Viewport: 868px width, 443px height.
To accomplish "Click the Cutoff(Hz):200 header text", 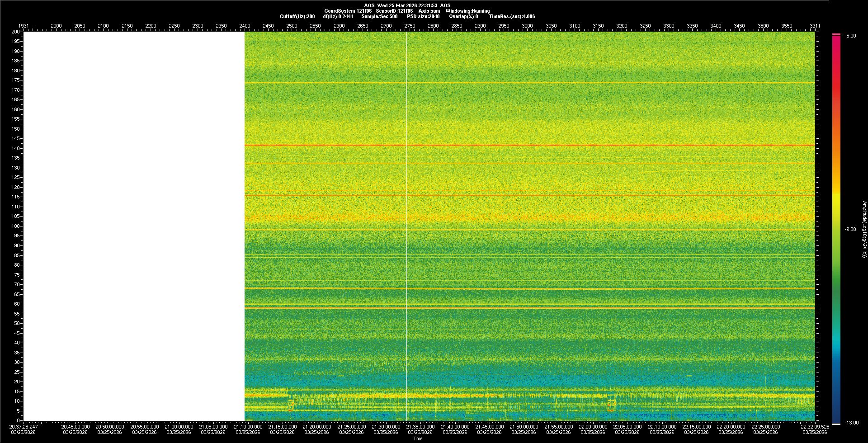I will [x=297, y=16].
